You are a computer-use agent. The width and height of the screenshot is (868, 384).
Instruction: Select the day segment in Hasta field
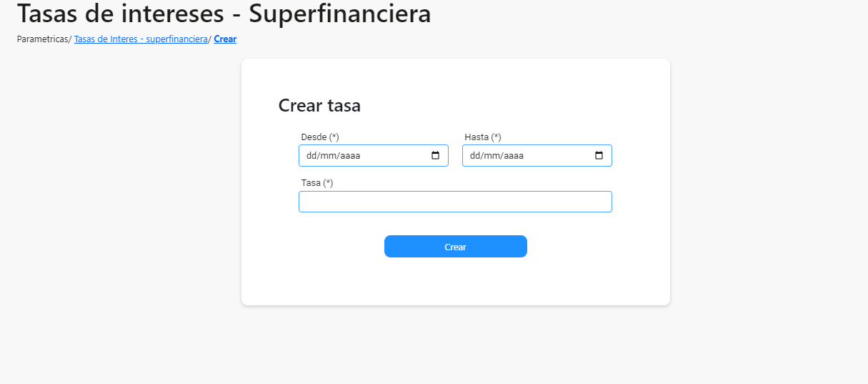tap(474, 156)
